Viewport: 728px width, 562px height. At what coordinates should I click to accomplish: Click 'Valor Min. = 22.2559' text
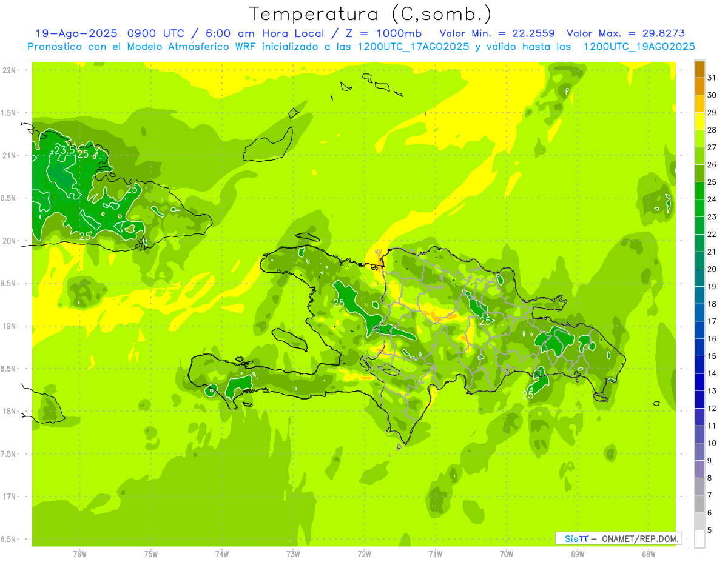point(497,33)
